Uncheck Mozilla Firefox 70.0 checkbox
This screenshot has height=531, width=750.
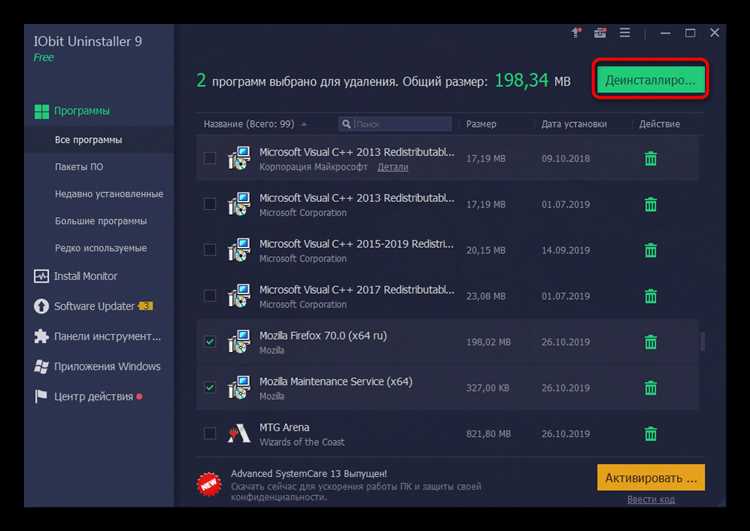coord(210,342)
